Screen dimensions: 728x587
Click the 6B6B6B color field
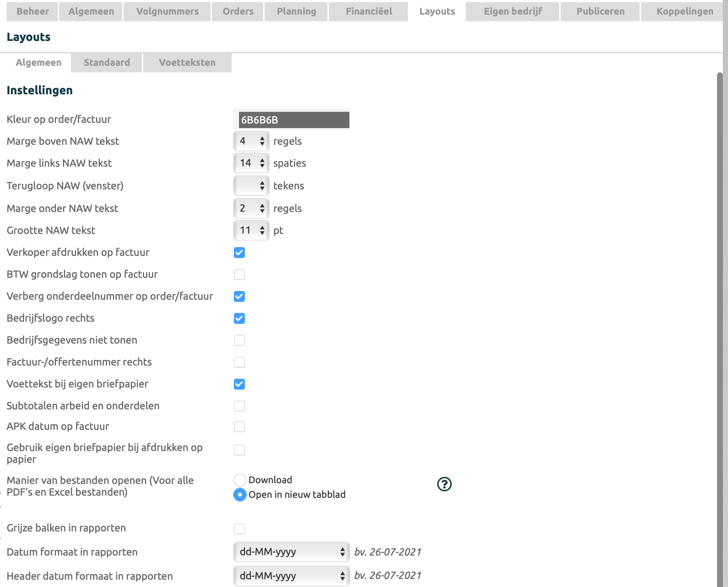(293, 120)
